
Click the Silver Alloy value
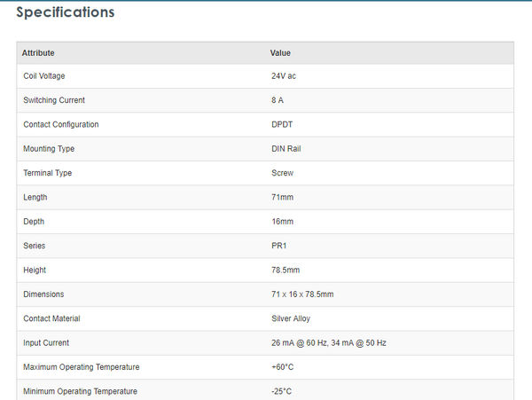pos(291,318)
